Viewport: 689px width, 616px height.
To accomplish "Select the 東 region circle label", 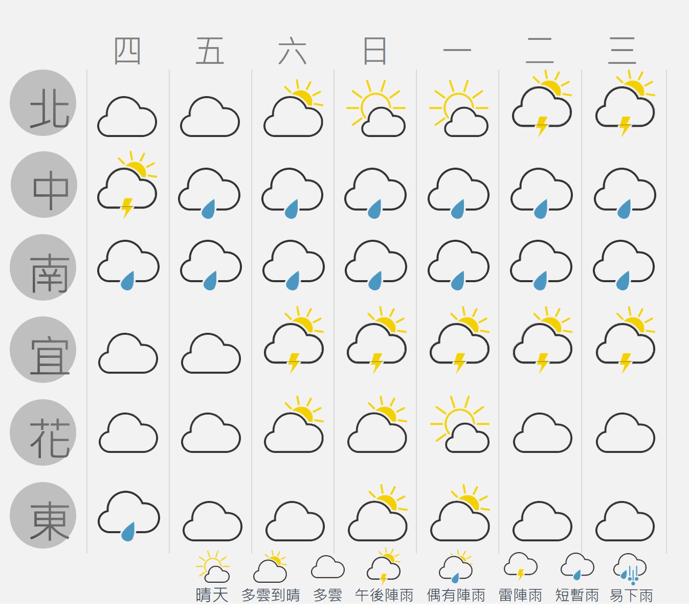I will click(43, 515).
